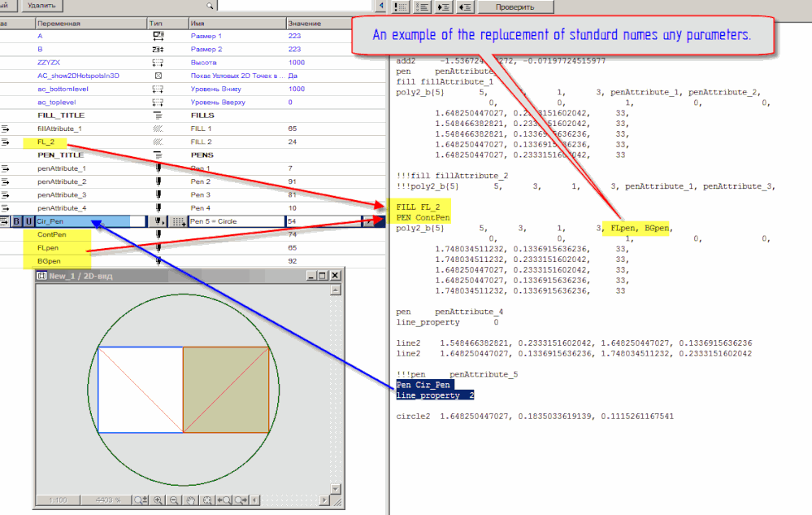Click the value 223 for Размер 1
The height and width of the screenshot is (515, 812).
point(294,36)
